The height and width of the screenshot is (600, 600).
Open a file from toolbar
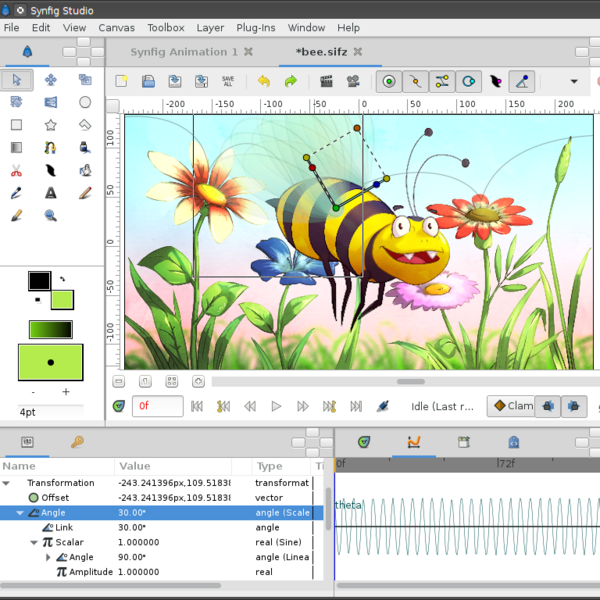[148, 81]
